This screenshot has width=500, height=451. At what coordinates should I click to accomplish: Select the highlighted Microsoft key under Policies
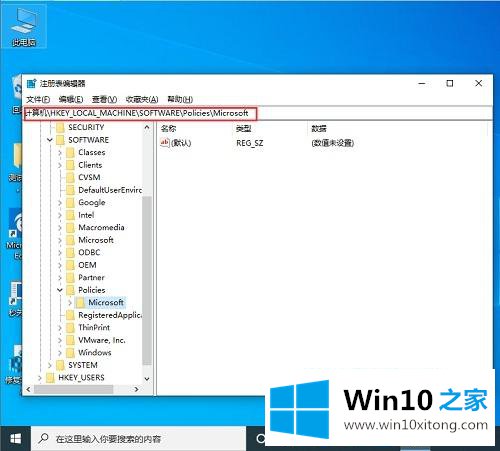click(106, 302)
